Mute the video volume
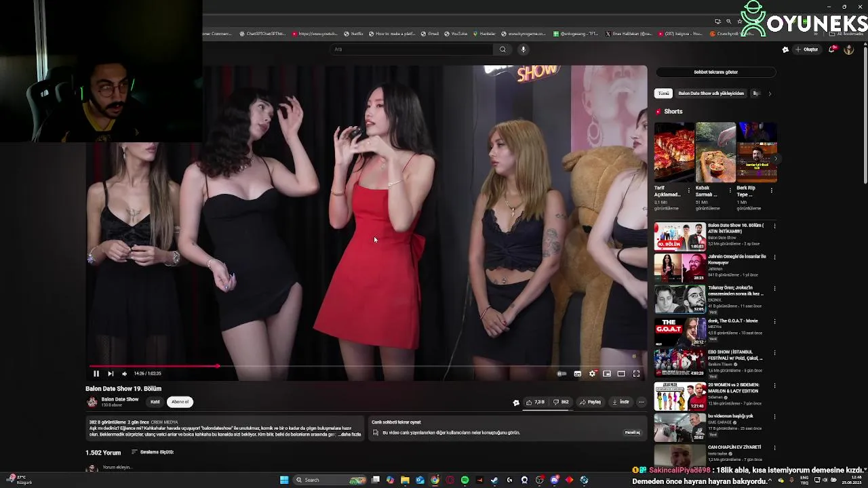The width and height of the screenshot is (868, 488). [x=124, y=373]
